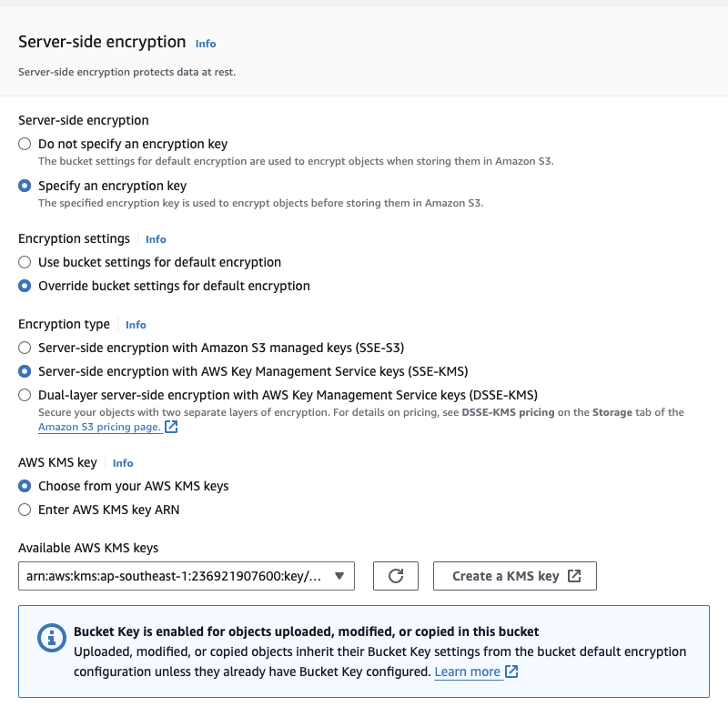The image size is (728, 707).
Task: Open the Available AWS KMS keys dropdown
Action: (x=186, y=576)
